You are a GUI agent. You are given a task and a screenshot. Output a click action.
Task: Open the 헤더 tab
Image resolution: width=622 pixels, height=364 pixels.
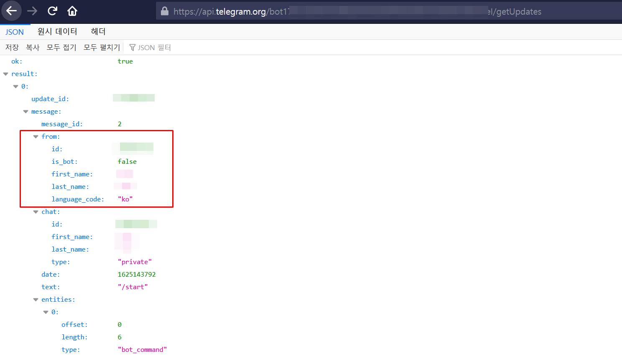[98, 32]
